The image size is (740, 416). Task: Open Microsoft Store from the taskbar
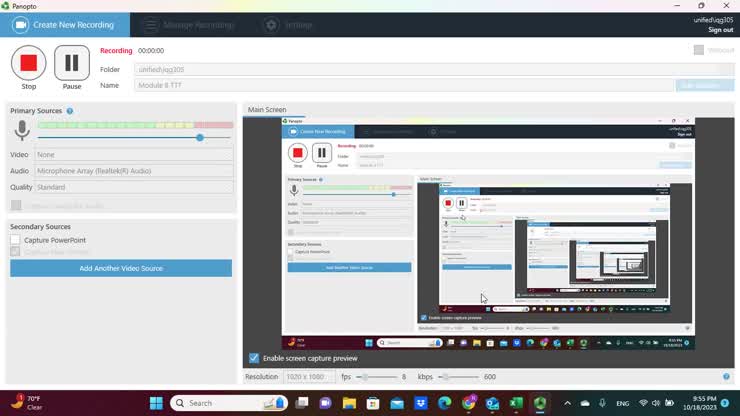click(x=373, y=403)
